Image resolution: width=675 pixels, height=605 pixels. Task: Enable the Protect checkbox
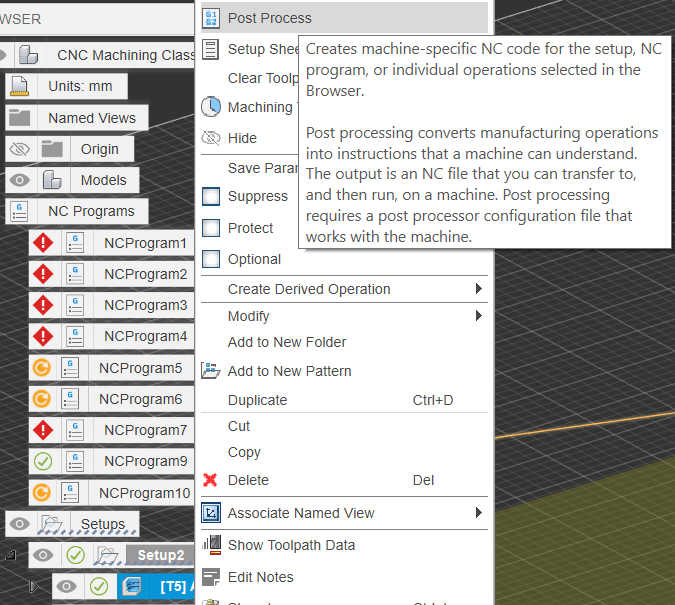tap(211, 228)
